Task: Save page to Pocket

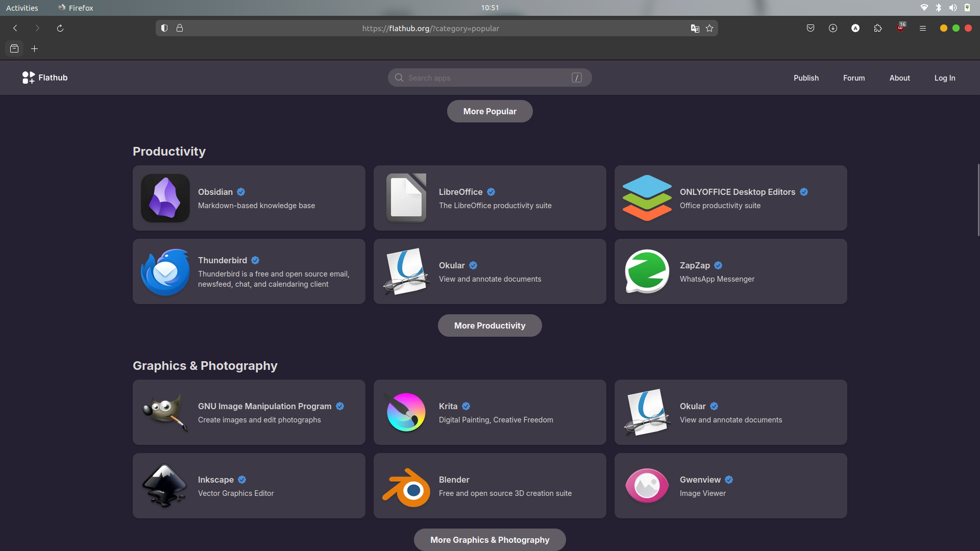Action: click(811, 28)
